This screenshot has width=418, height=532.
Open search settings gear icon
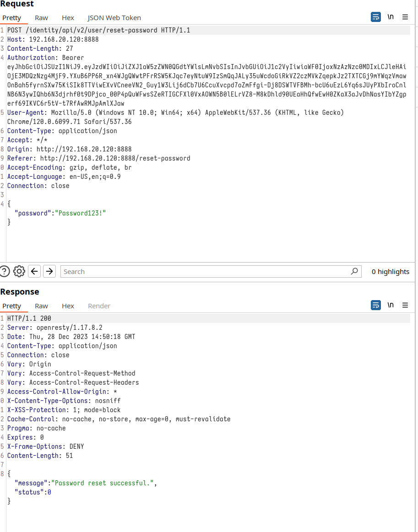click(19, 271)
